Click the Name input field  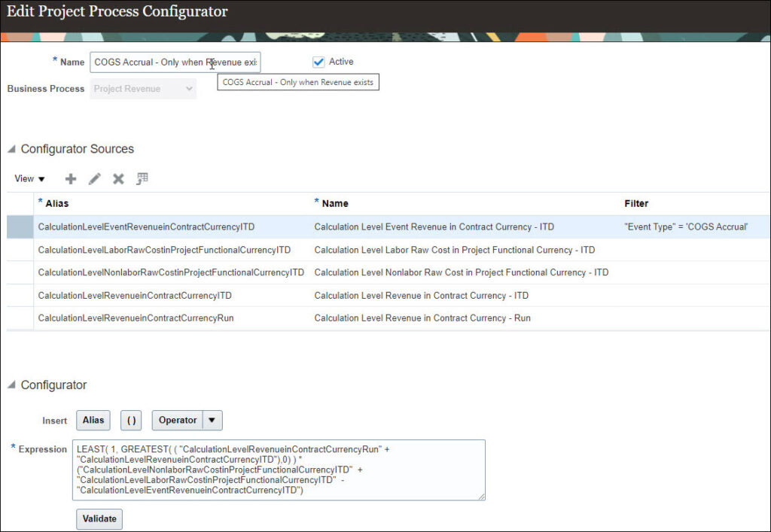tap(175, 62)
